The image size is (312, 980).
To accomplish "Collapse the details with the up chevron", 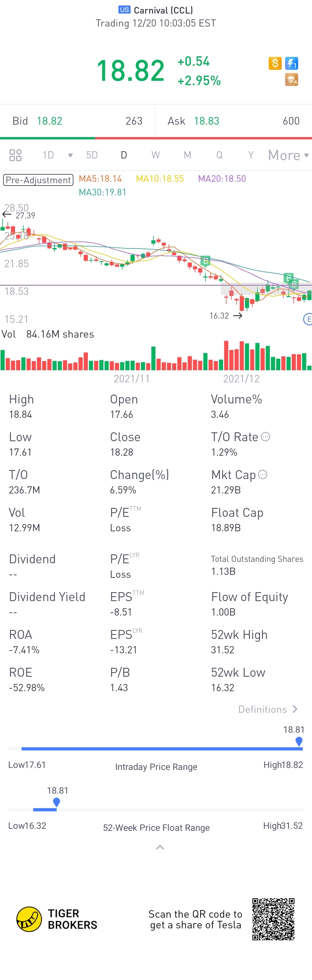I will coord(160,847).
